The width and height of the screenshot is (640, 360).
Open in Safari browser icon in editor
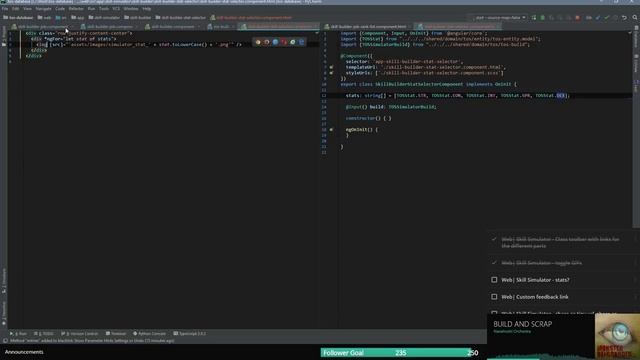pyautogui.click(x=276, y=42)
